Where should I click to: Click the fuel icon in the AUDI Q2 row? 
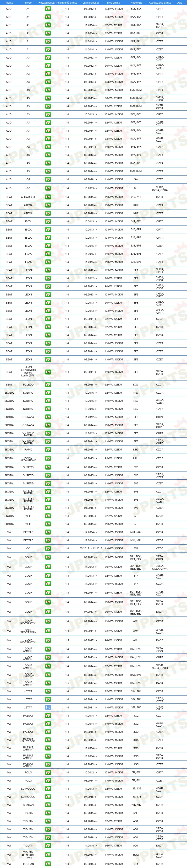[48, 179]
